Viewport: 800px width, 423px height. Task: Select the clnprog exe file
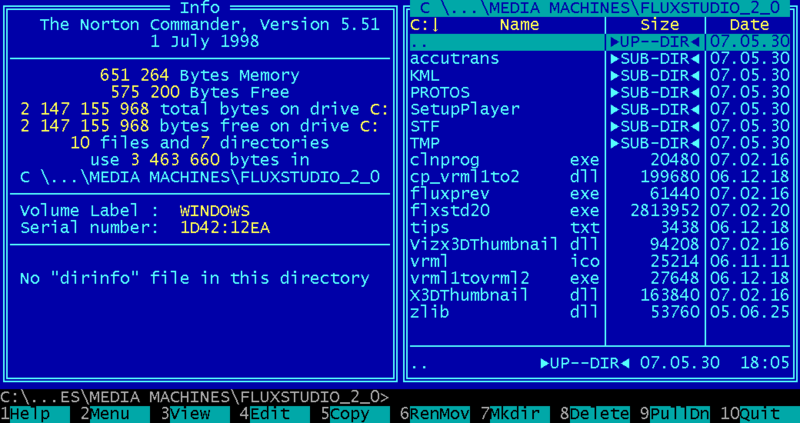[600, 160]
